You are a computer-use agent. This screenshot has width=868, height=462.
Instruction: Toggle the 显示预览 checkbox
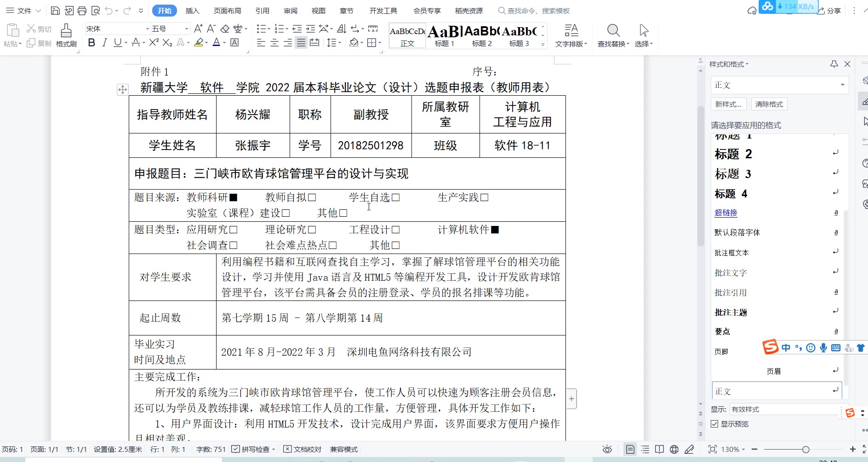click(714, 424)
